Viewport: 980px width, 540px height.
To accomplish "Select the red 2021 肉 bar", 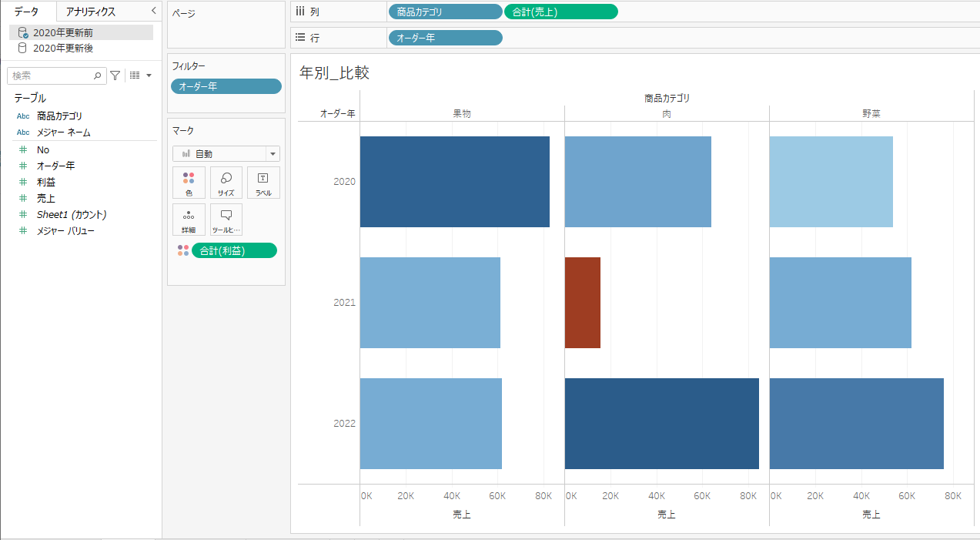I will [x=582, y=302].
